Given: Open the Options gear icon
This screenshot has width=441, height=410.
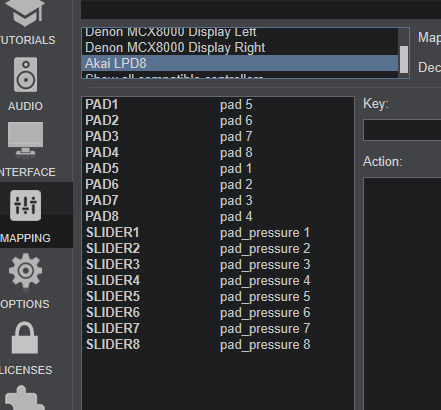Looking at the screenshot, I should (x=25, y=271).
